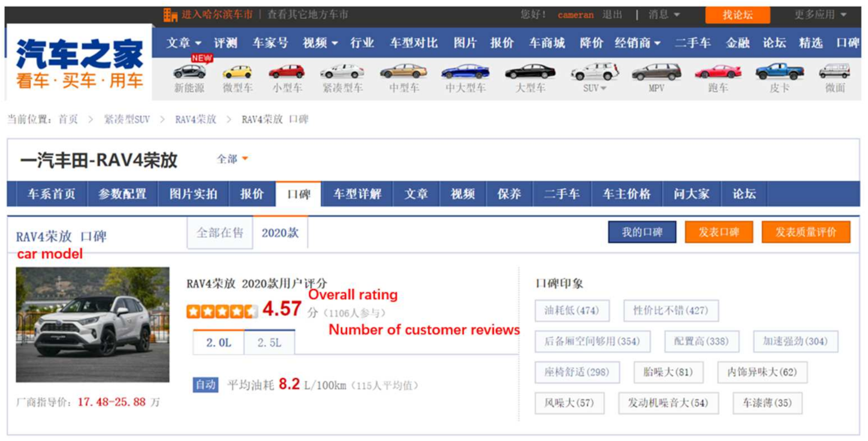Select the 性价比不错(427) impression tag
868x441 pixels.
click(x=671, y=310)
